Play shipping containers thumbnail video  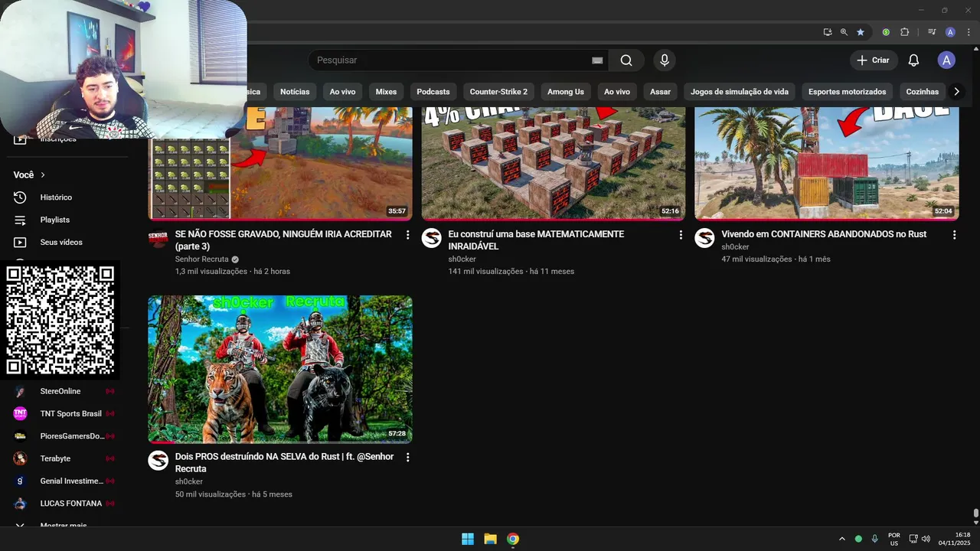827,163
